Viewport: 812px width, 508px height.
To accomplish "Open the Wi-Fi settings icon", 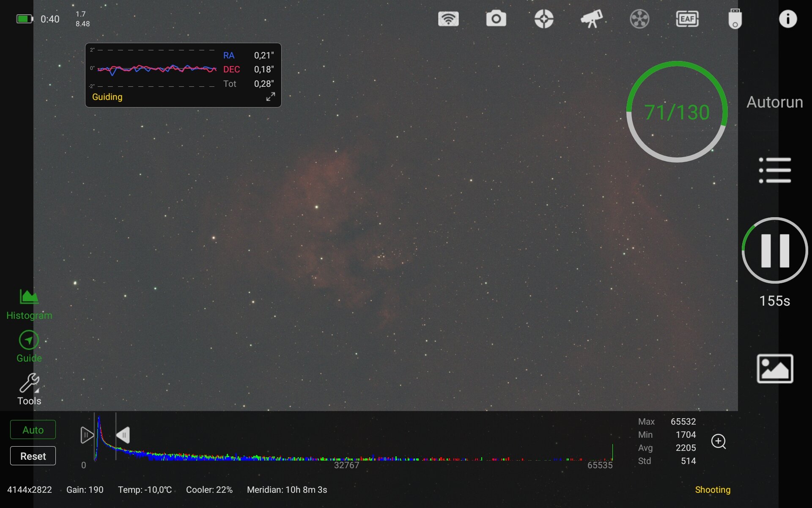I will (448, 19).
